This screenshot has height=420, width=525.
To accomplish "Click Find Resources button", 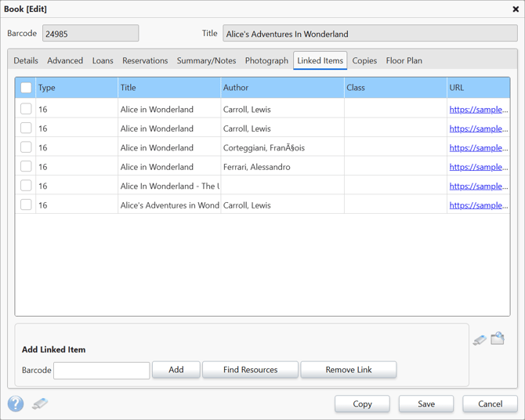I will [x=250, y=370].
